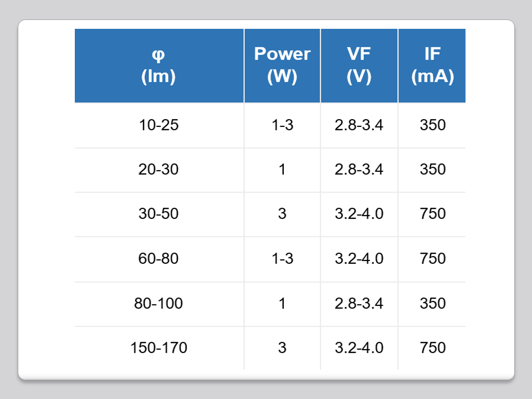Select the VF value in the 20-30 row
This screenshot has width=532, height=399.
[359, 170]
